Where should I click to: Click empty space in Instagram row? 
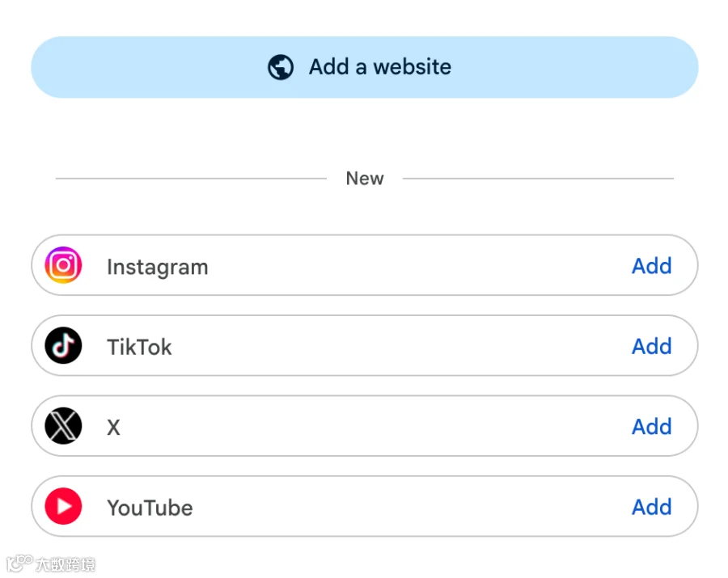tap(418, 265)
